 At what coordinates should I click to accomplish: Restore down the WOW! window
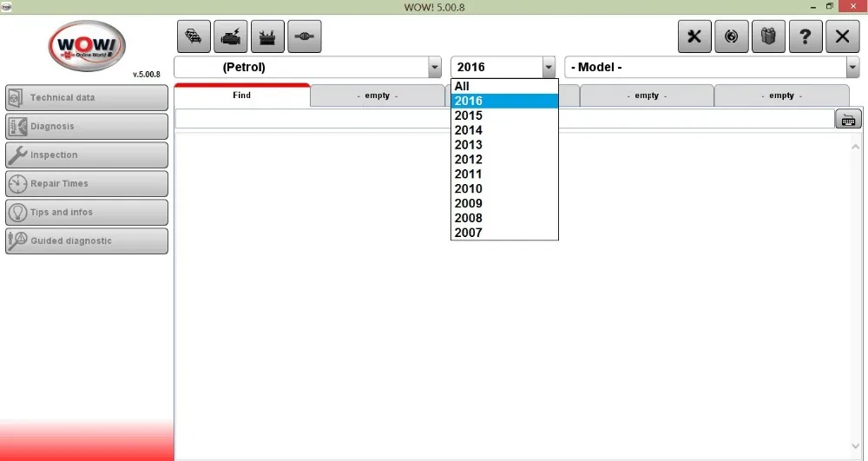pos(829,7)
